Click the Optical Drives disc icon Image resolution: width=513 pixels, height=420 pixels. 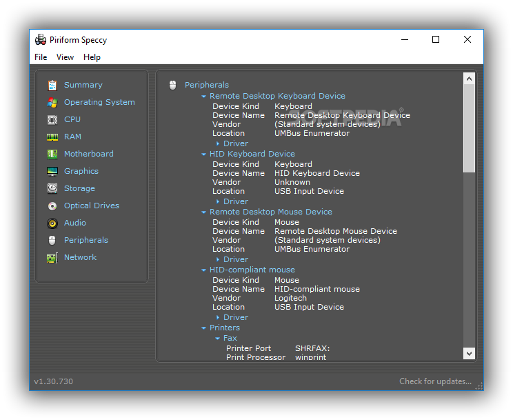[52, 206]
